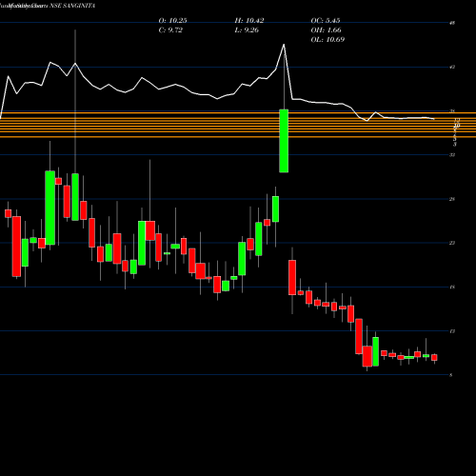Image resolution: width=476 pixels, height=476 pixels.
Task: Click the 'OL: 10.69' value
Action: coord(327,40)
